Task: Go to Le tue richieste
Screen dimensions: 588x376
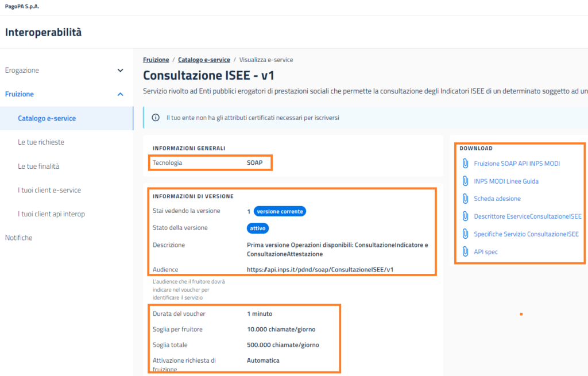Action: [41, 142]
